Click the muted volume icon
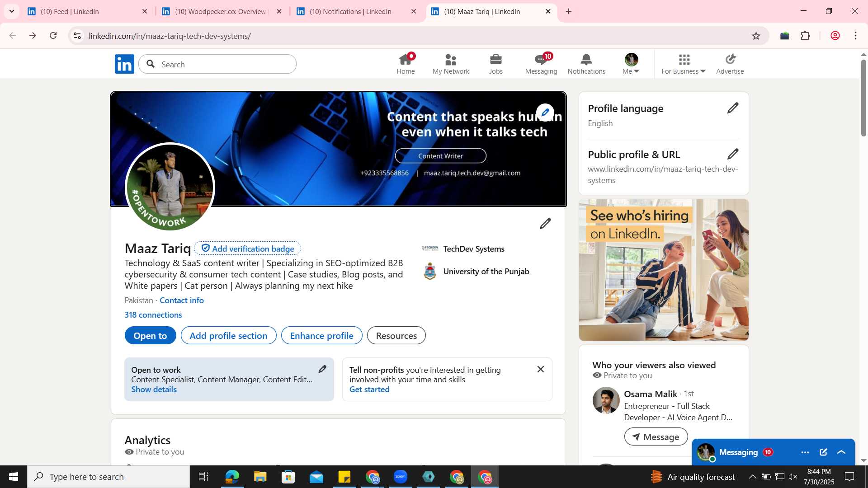 click(x=793, y=477)
